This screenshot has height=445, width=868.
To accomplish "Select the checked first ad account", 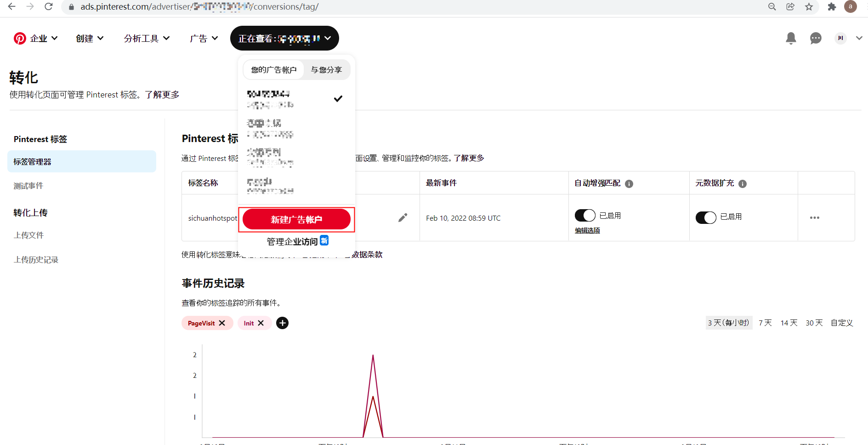I will click(296, 99).
